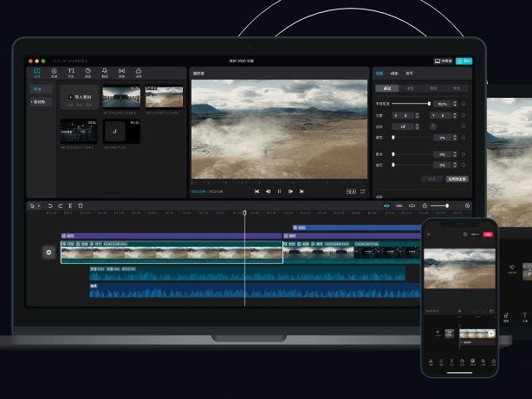
Task: Switch to the active teal tab in properties panel
Action: click(x=380, y=74)
